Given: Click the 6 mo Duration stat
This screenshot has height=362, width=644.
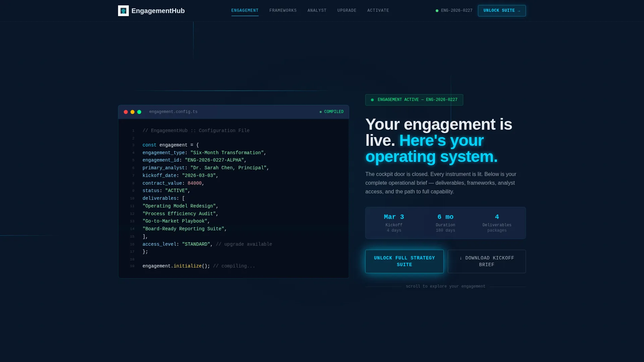Looking at the screenshot, I should pos(445,223).
